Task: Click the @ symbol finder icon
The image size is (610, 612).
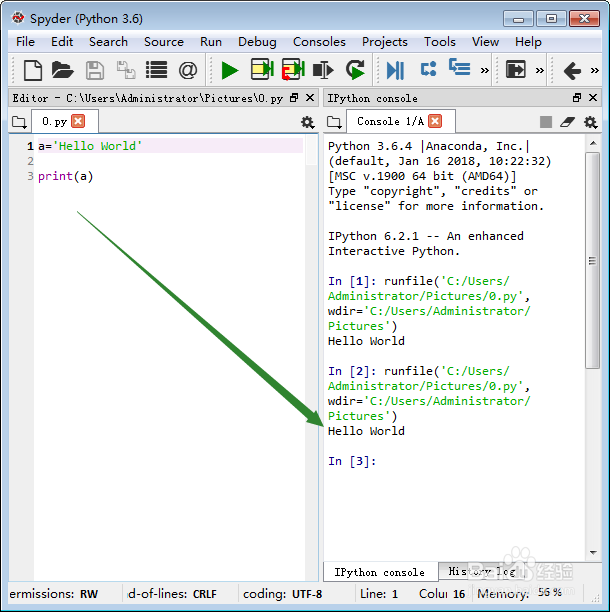Action: pyautogui.click(x=188, y=71)
